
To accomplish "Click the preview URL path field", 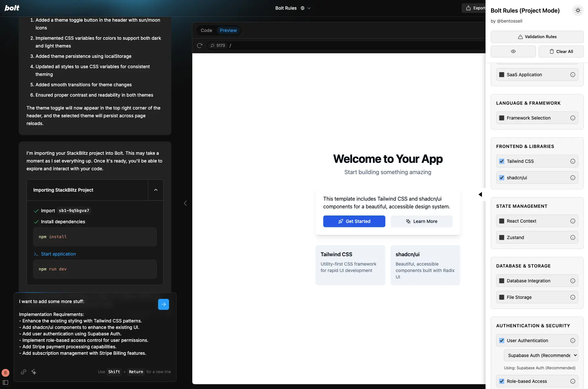I will pyautogui.click(x=356, y=46).
